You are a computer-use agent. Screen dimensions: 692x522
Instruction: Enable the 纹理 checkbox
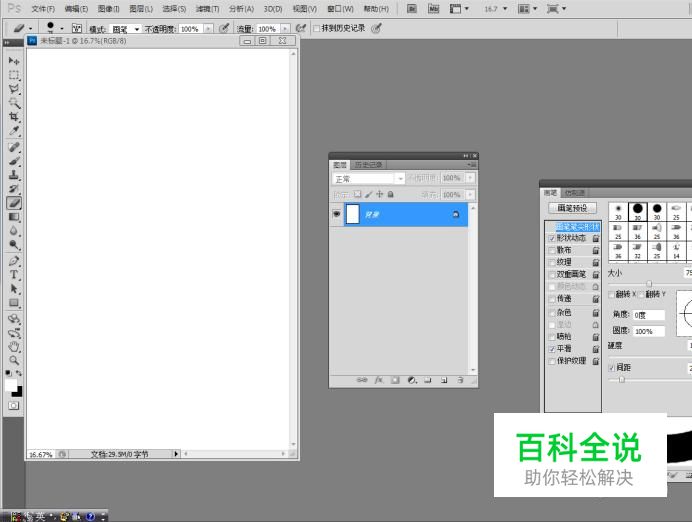552,262
